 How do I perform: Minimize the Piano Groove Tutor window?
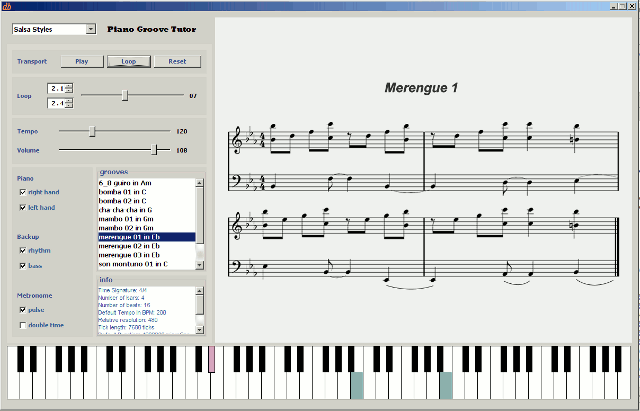click(x=614, y=6)
